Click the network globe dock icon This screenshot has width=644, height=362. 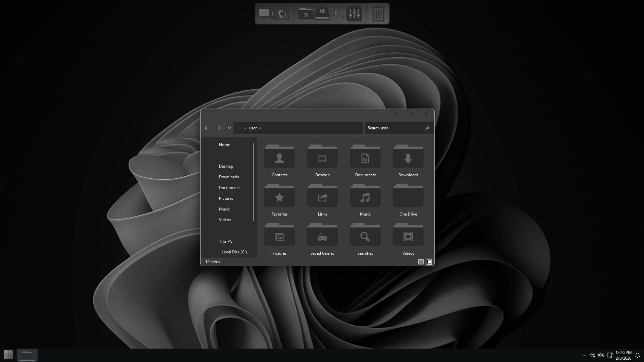pyautogui.click(x=282, y=14)
